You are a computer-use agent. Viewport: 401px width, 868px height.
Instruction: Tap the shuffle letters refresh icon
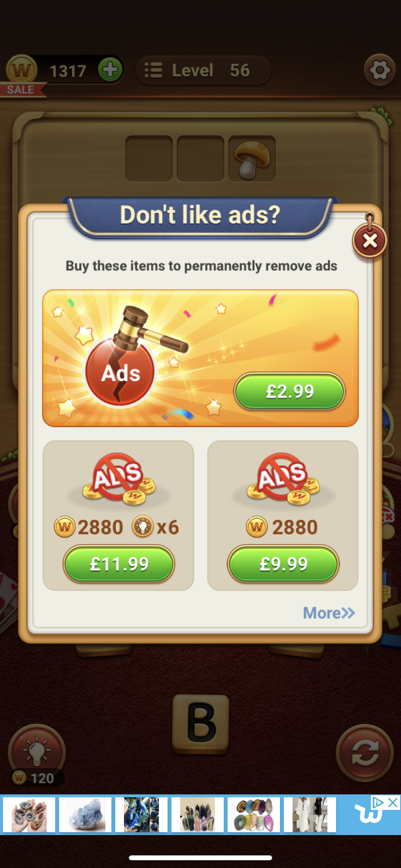(365, 753)
